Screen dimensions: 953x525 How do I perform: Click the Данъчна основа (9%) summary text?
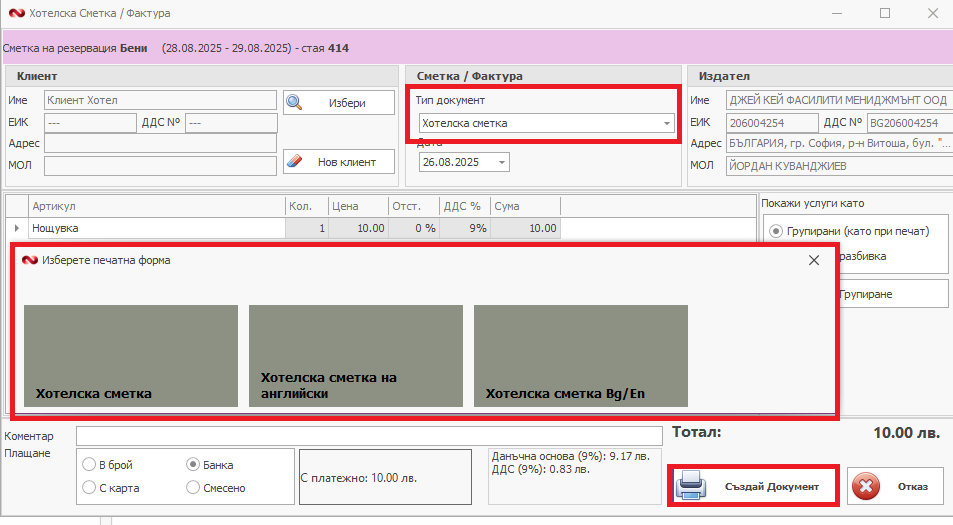point(571,456)
